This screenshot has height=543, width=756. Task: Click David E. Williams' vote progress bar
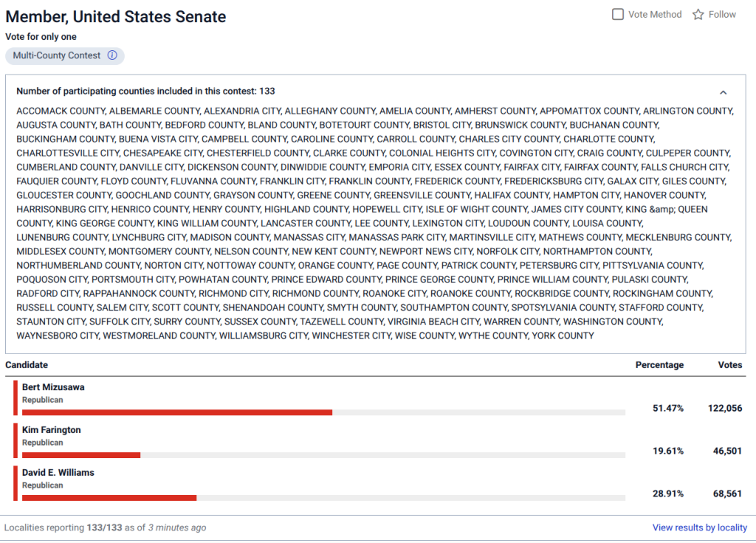(323, 498)
